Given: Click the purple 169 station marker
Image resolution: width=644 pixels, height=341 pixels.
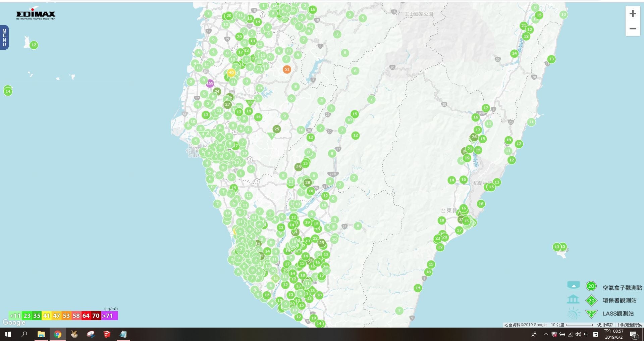Looking at the screenshot, I should [210, 83].
